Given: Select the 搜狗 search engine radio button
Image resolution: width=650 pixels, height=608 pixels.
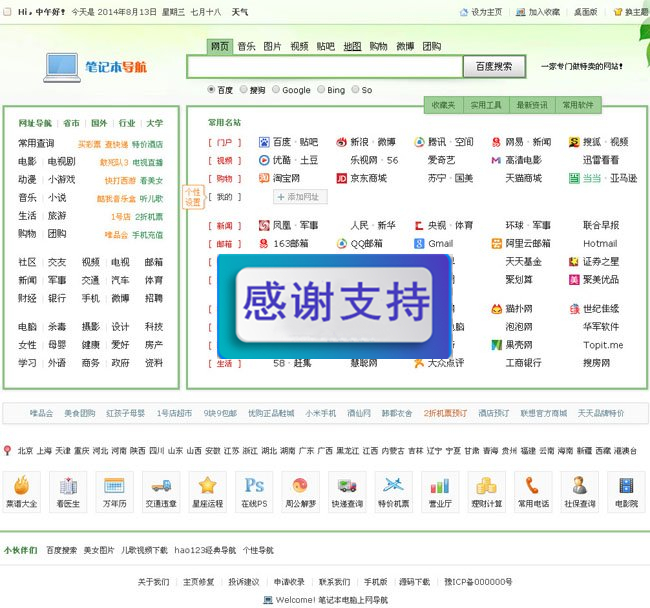Looking at the screenshot, I should point(243,90).
